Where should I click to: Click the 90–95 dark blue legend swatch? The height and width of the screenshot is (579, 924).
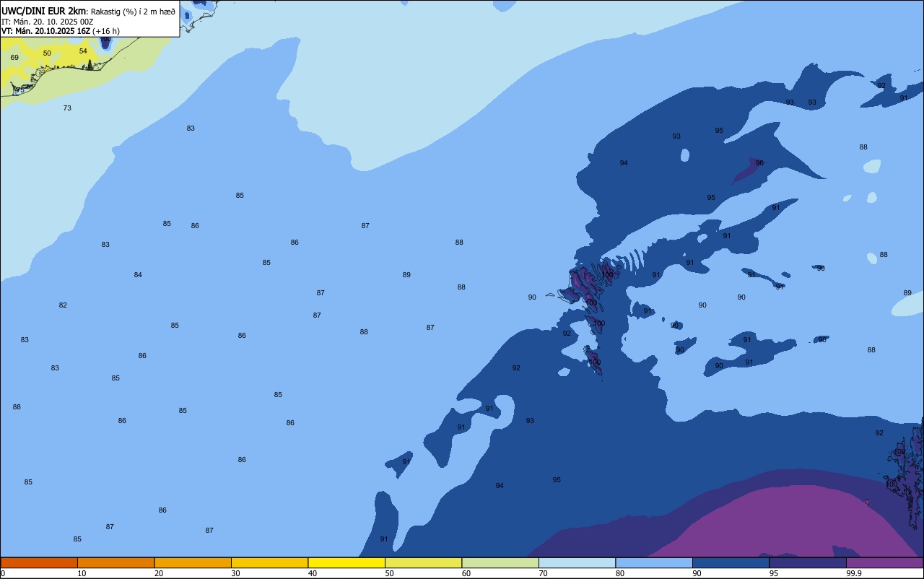coord(731,562)
